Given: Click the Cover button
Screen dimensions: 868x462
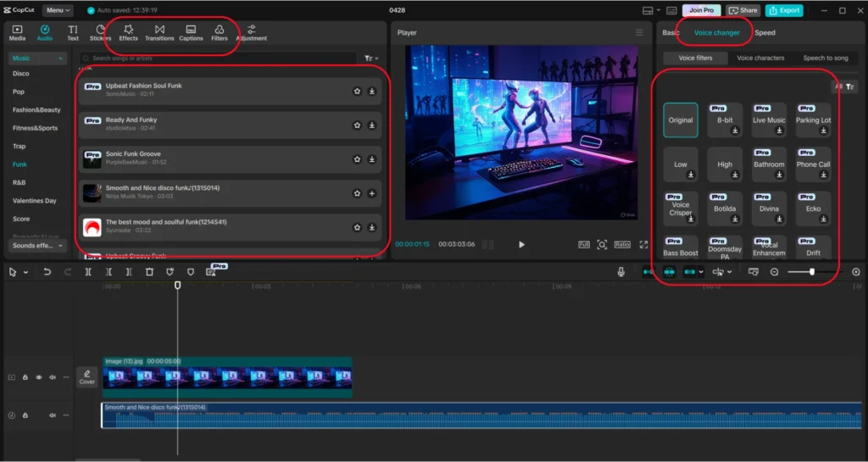Looking at the screenshot, I should click(87, 377).
